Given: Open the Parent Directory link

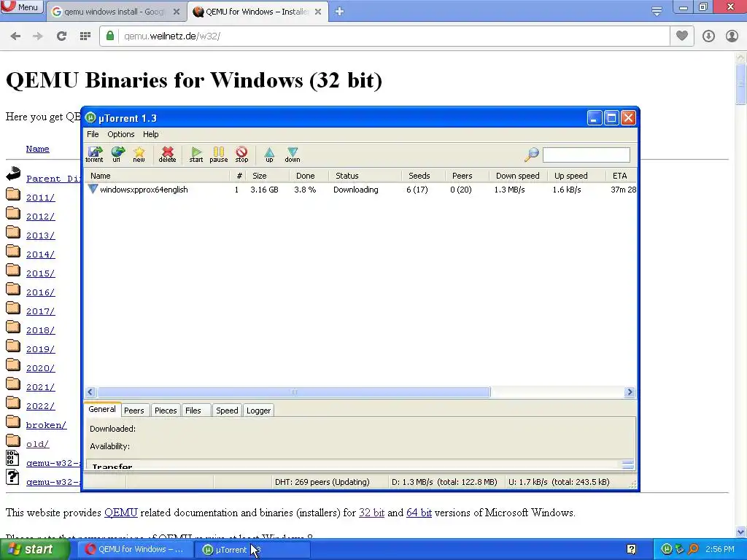Looking at the screenshot, I should 53,179.
